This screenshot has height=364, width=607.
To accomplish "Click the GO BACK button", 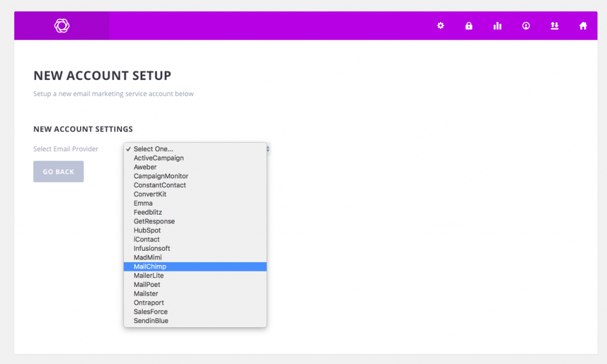I will (59, 171).
